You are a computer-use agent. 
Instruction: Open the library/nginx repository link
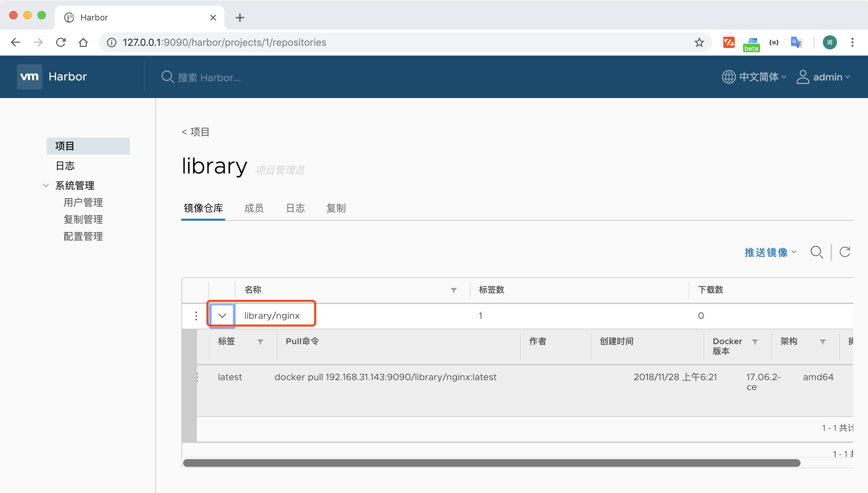click(271, 315)
